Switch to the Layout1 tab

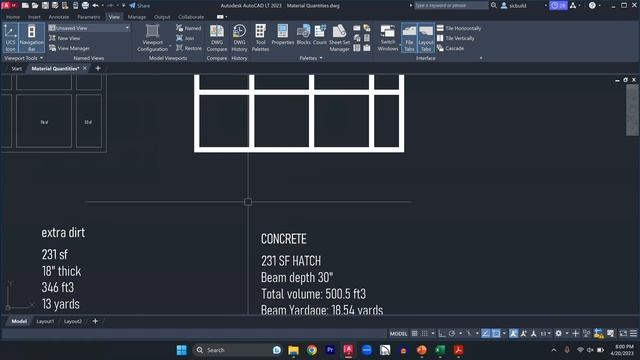(x=45, y=321)
